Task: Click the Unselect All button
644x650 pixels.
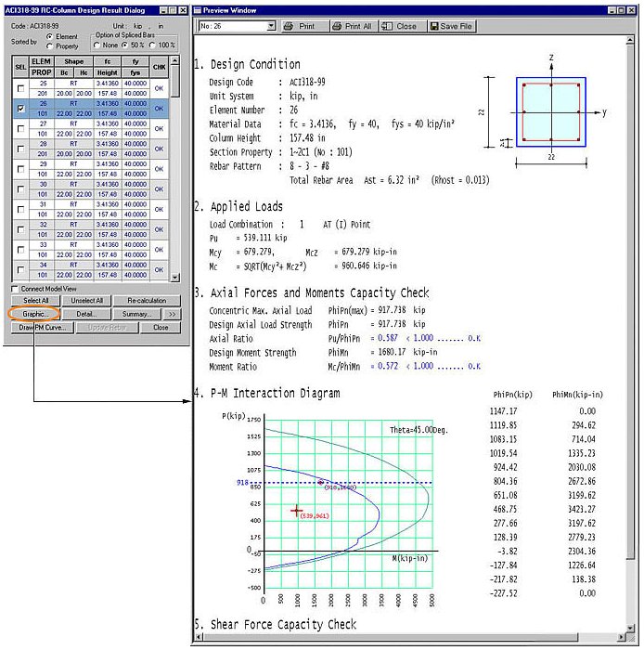Action: coord(86,301)
